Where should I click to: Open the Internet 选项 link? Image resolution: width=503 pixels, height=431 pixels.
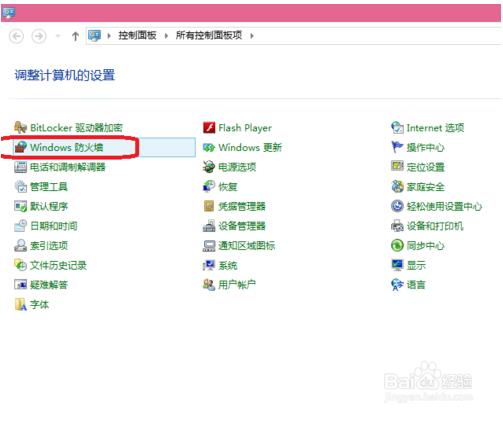pos(435,128)
